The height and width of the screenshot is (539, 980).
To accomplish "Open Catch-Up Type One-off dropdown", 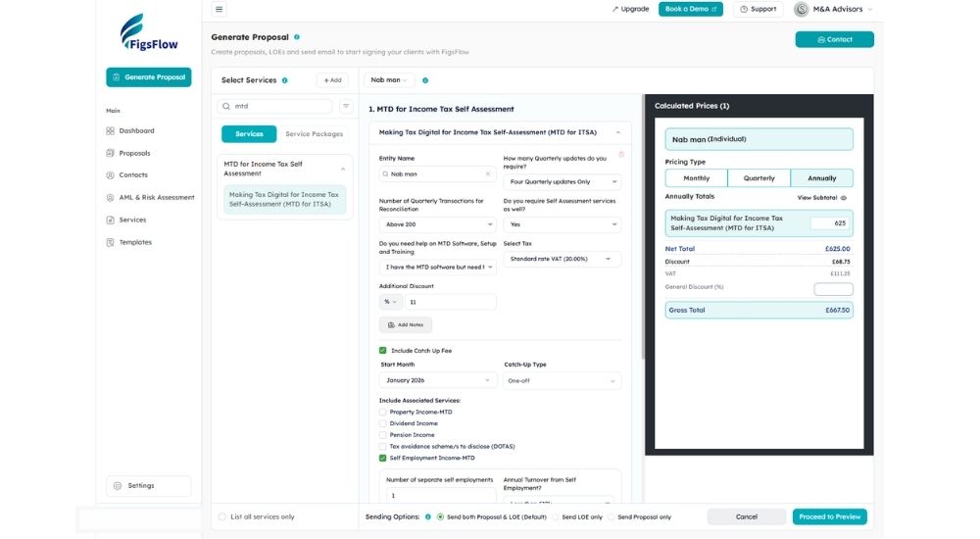I will pyautogui.click(x=563, y=381).
